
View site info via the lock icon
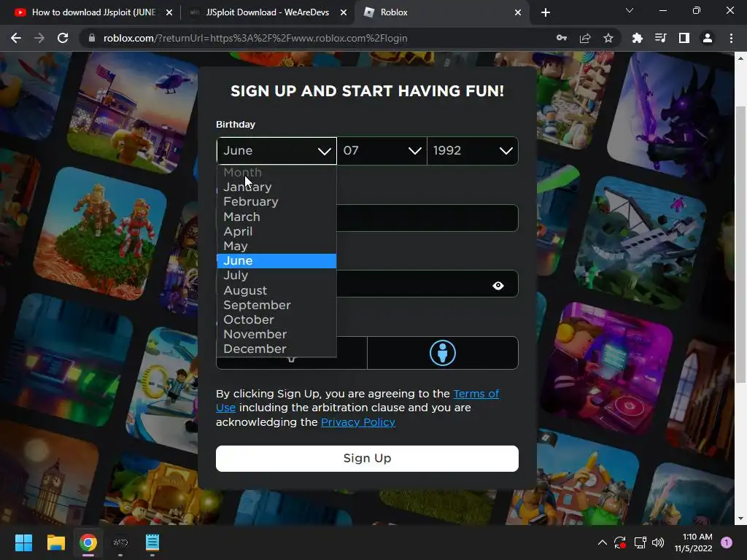[x=92, y=38]
